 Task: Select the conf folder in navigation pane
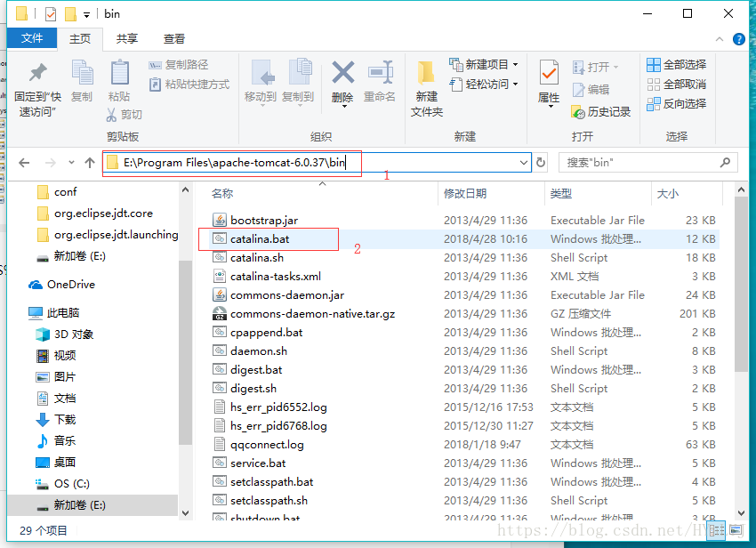pos(65,192)
